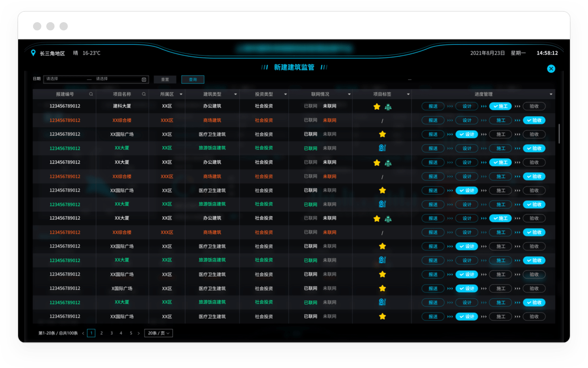Close the 新建建筑监管 panel with X icon
The image size is (588, 368).
pyautogui.click(x=551, y=69)
